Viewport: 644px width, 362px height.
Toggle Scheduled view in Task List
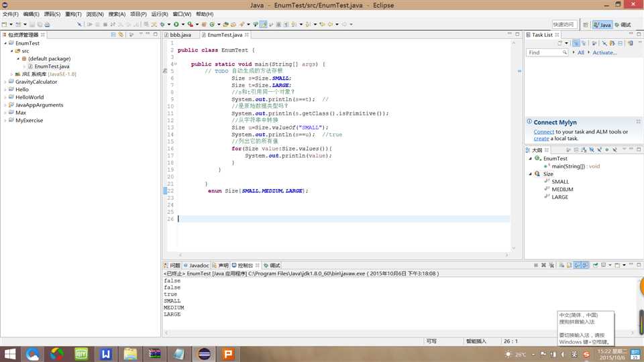(x=584, y=43)
